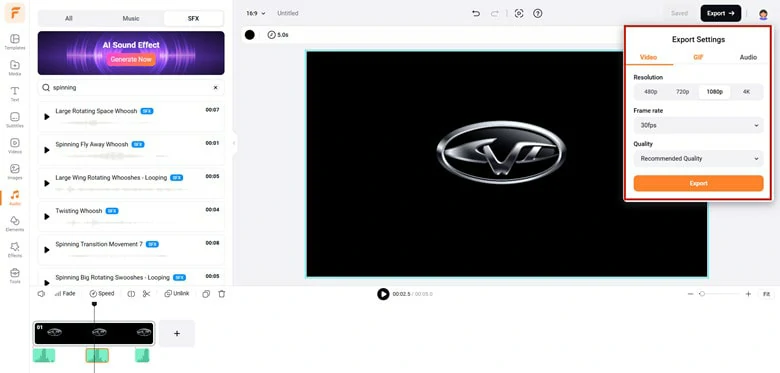Zoom out timeline with minus icon

(690, 294)
